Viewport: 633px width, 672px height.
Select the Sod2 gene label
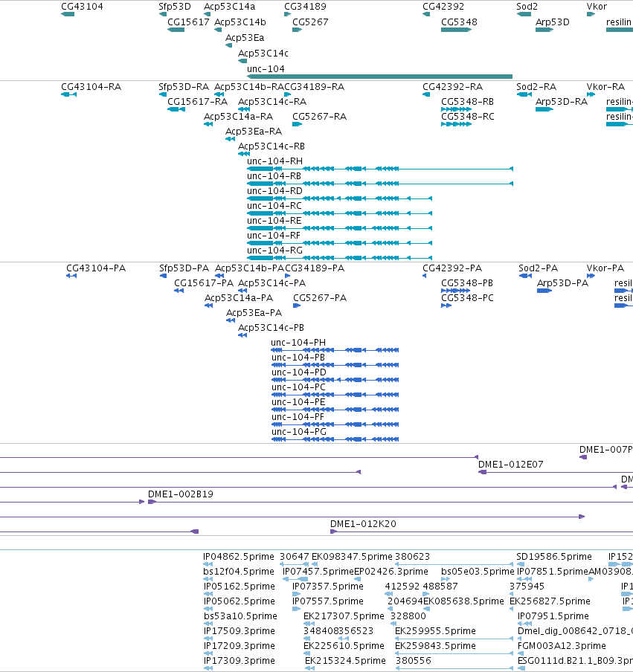(x=527, y=7)
